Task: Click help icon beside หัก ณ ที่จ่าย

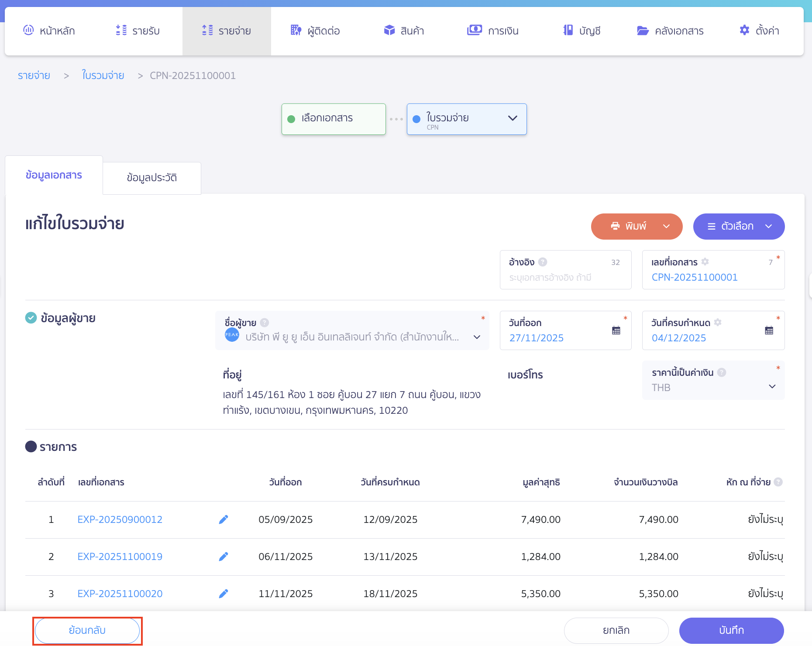Action: point(778,482)
